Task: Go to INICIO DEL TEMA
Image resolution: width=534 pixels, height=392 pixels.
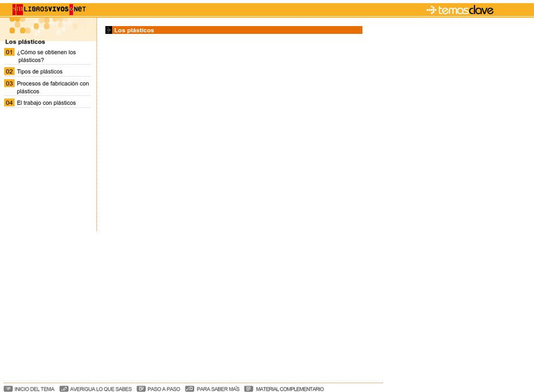Action: 35,389
